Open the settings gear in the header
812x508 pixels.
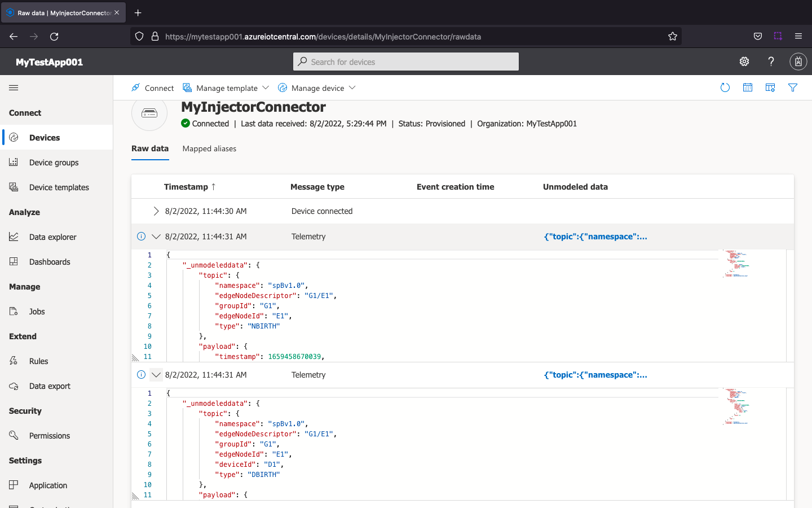tap(744, 62)
